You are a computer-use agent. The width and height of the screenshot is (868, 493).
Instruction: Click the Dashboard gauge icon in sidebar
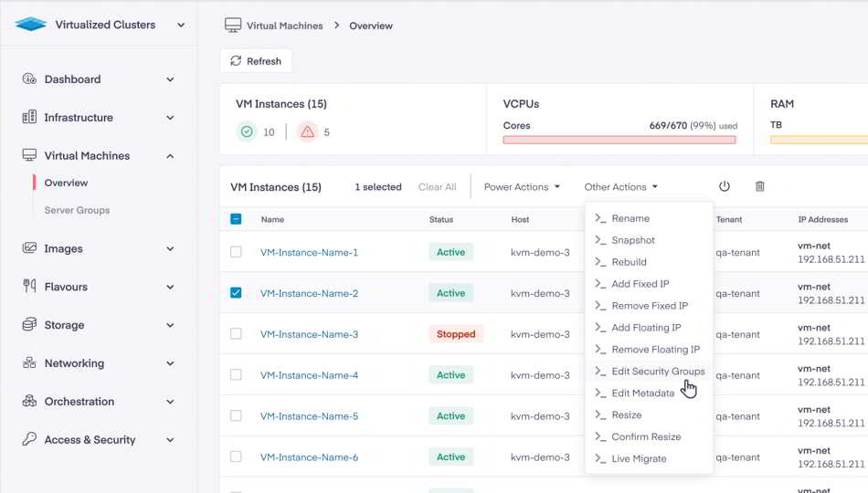(29, 79)
